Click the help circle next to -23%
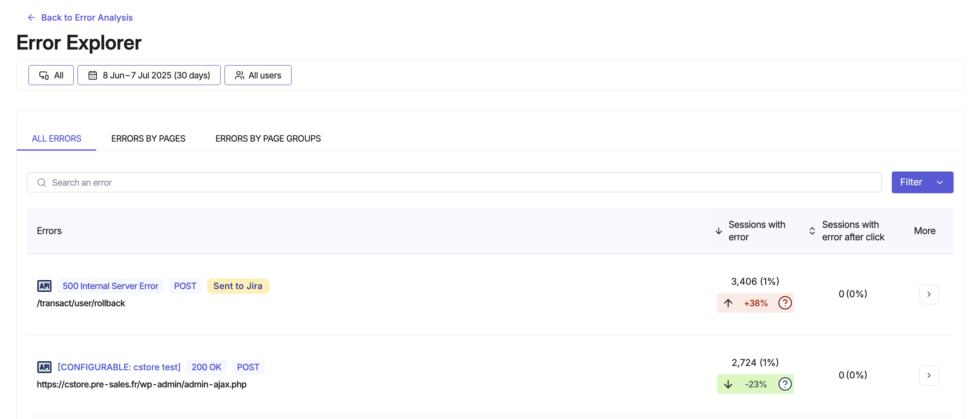 (785, 384)
